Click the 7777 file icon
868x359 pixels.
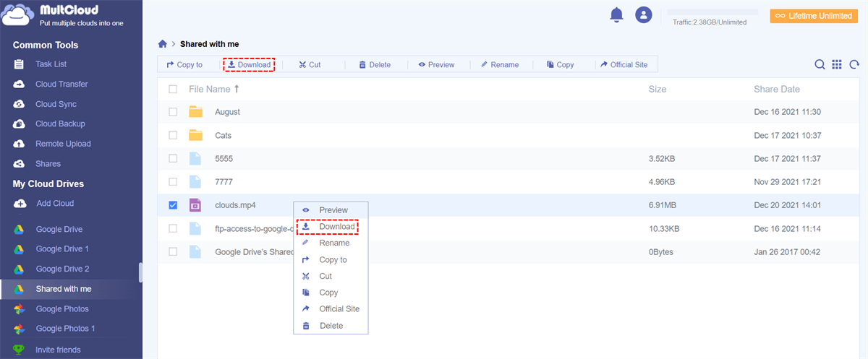click(x=195, y=181)
